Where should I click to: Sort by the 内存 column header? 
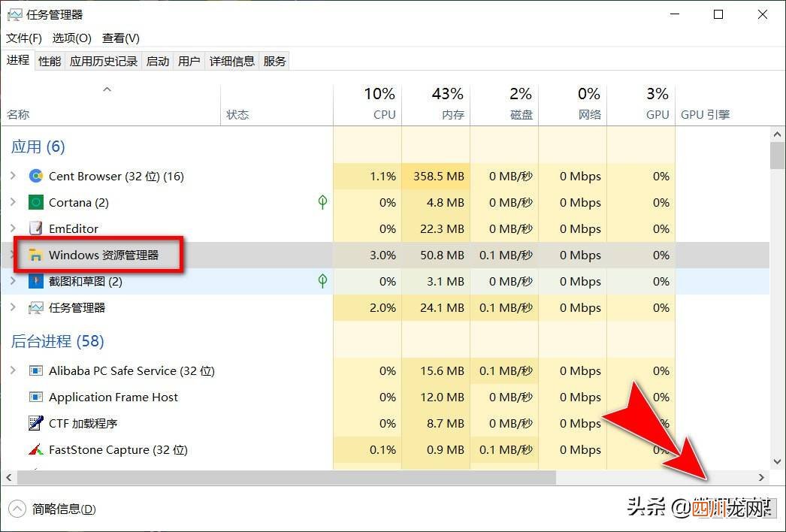[x=436, y=105]
